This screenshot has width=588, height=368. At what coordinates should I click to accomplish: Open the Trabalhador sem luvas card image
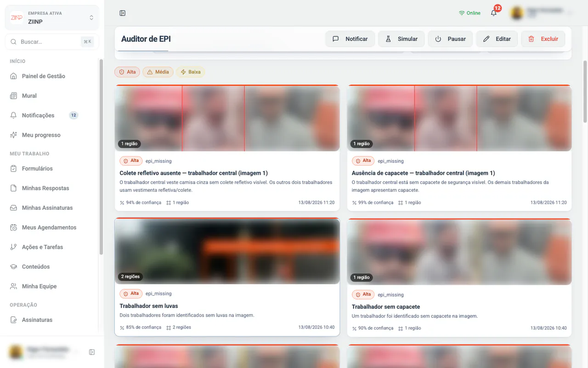coord(227,251)
